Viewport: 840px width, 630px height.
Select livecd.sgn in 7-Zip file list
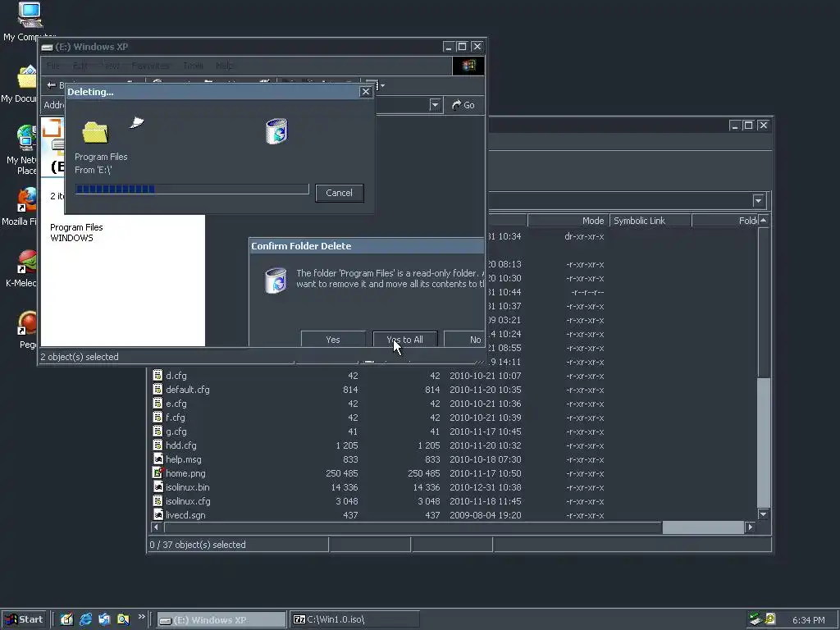[x=185, y=515]
